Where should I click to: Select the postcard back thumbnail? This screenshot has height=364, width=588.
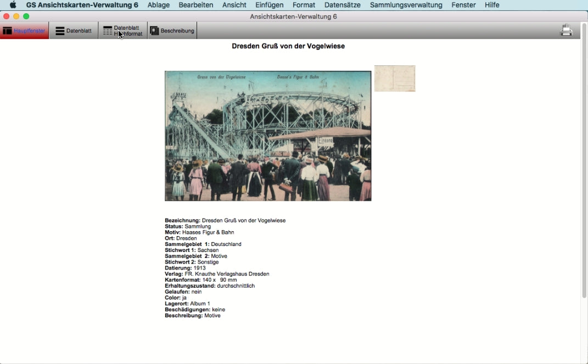395,79
